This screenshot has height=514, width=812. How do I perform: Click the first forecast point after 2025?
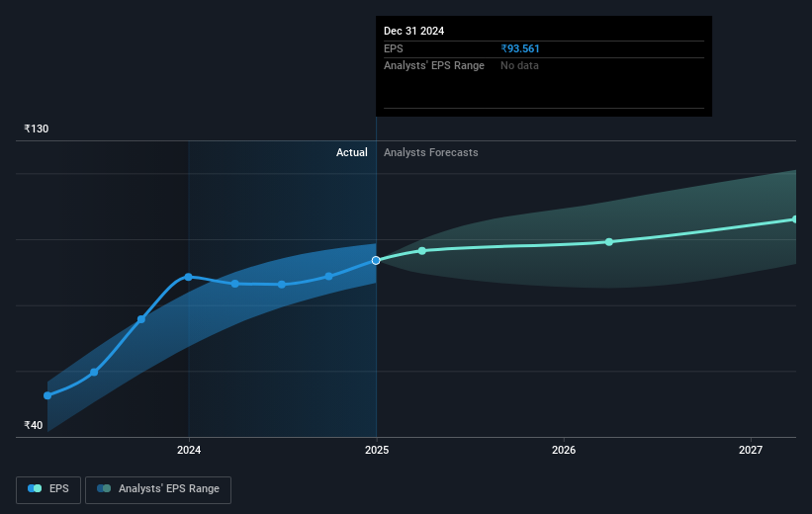[422, 250]
